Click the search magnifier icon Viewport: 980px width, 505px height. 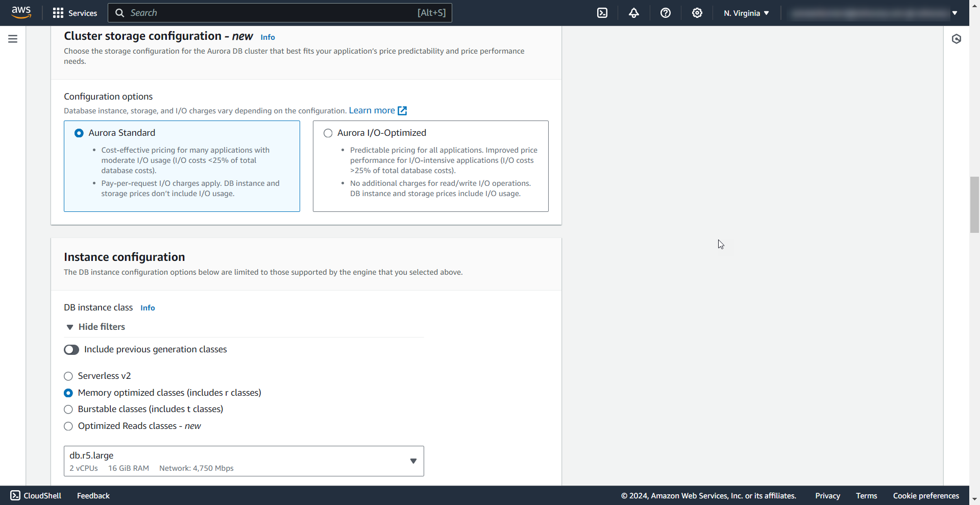tap(120, 13)
